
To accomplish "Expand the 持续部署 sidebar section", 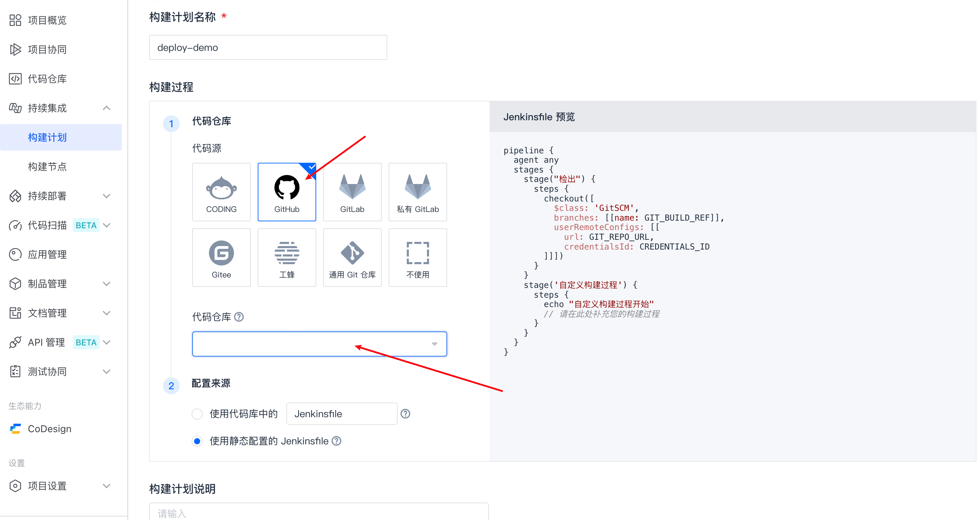I will 107,196.
